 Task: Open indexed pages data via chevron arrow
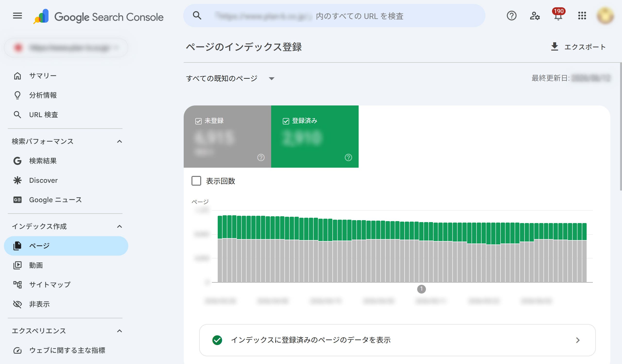coord(578,340)
